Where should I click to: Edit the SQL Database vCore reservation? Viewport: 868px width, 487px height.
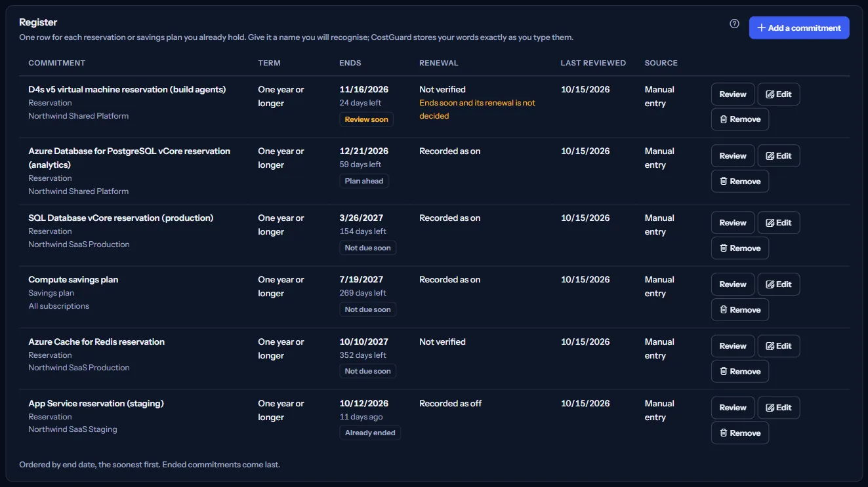click(779, 223)
